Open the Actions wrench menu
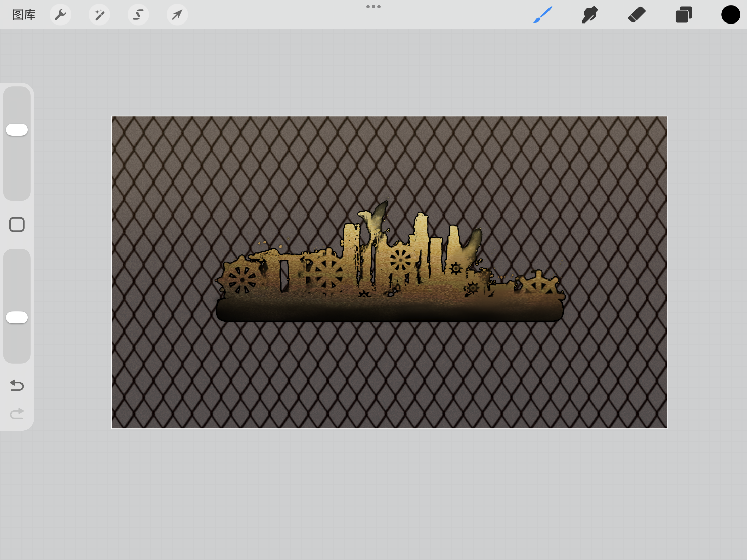Screen dimensions: 747x560 pyautogui.click(x=60, y=15)
